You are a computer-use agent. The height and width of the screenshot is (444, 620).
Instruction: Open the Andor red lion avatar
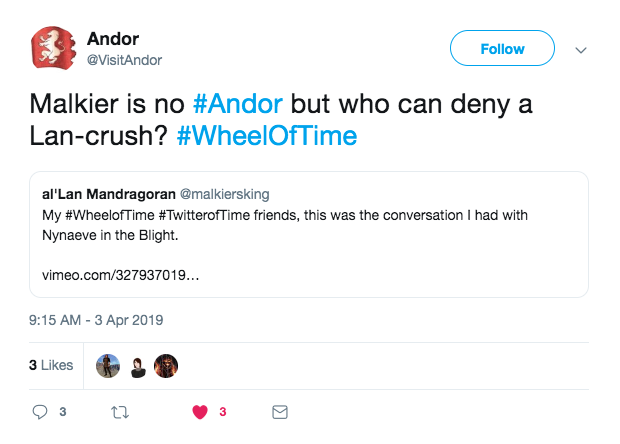(x=56, y=49)
